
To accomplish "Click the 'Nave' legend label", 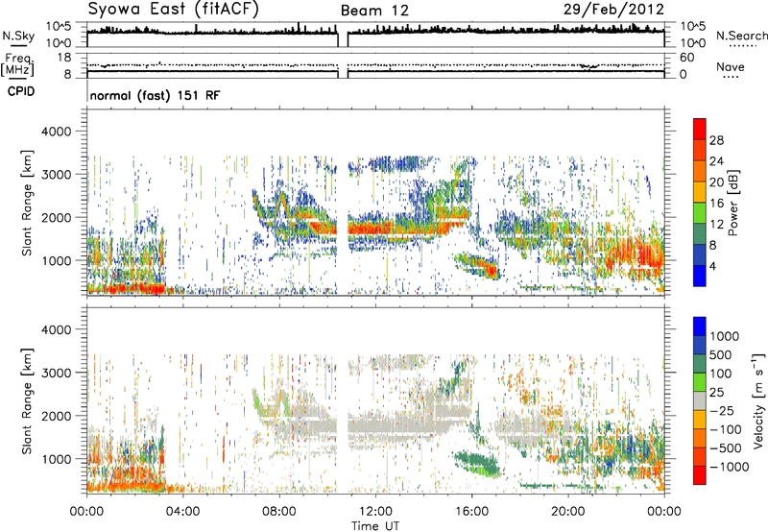I will click(731, 66).
